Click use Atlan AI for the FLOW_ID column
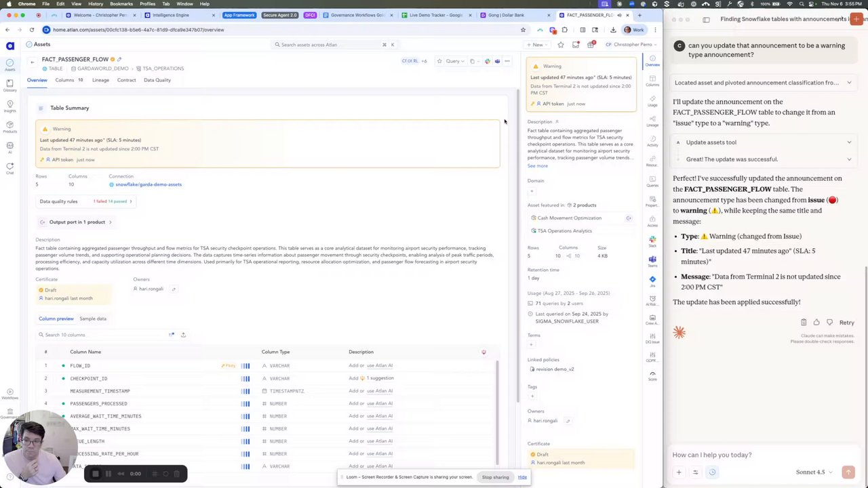868x488 pixels. (380, 366)
